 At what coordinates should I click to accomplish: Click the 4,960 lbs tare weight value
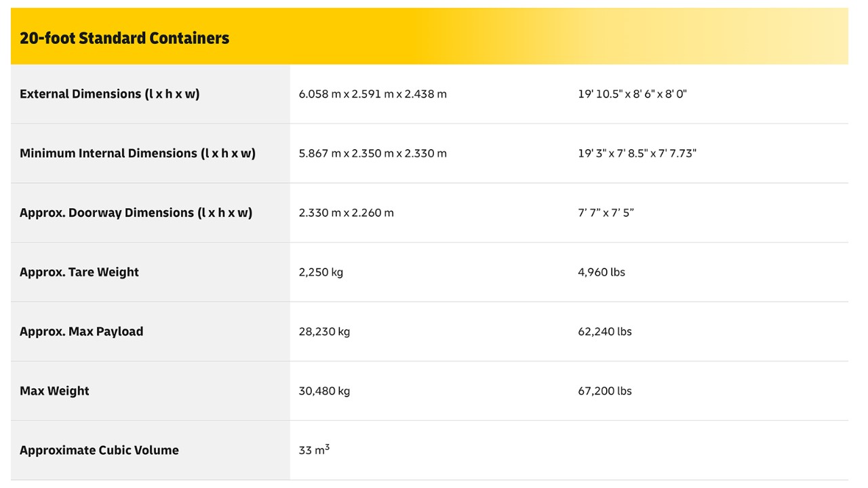coord(601,272)
